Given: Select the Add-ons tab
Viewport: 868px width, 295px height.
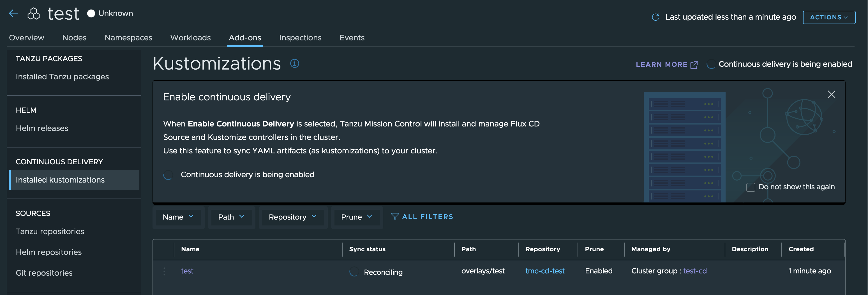Looking at the screenshot, I should [x=245, y=38].
